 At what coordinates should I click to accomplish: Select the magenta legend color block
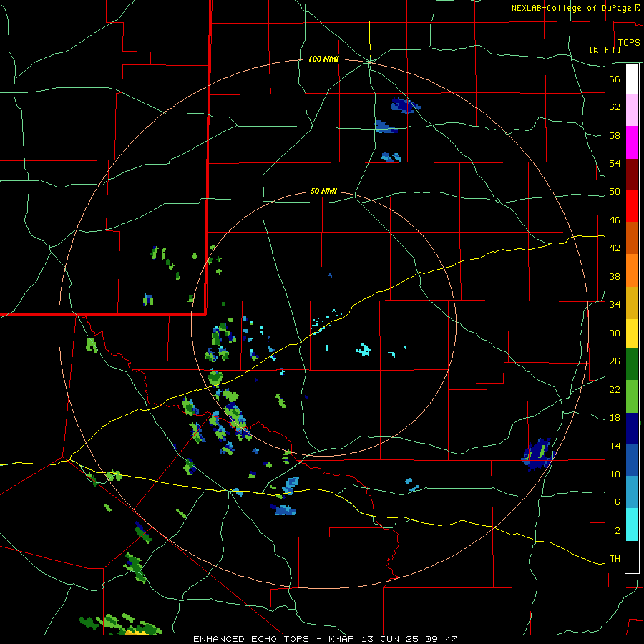pos(632,142)
